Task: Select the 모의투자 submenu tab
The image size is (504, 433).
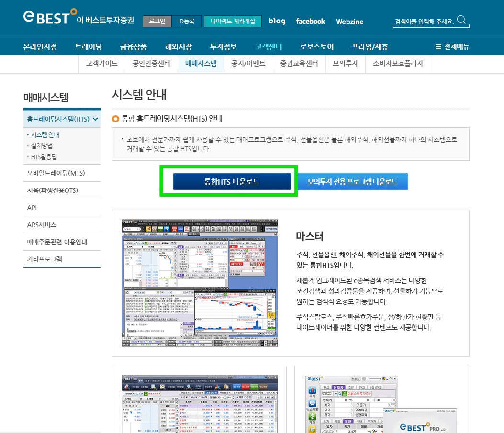Action: tap(346, 63)
